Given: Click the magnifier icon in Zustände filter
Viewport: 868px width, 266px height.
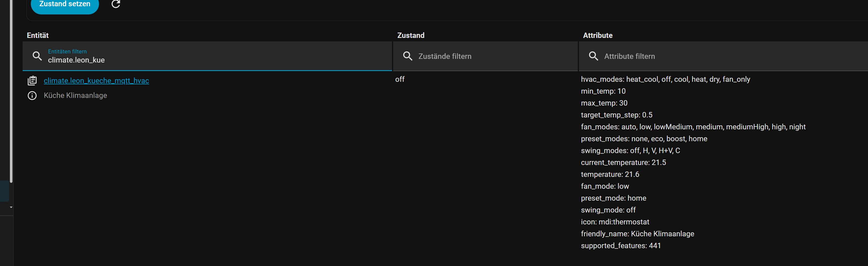Looking at the screenshot, I should point(408,56).
